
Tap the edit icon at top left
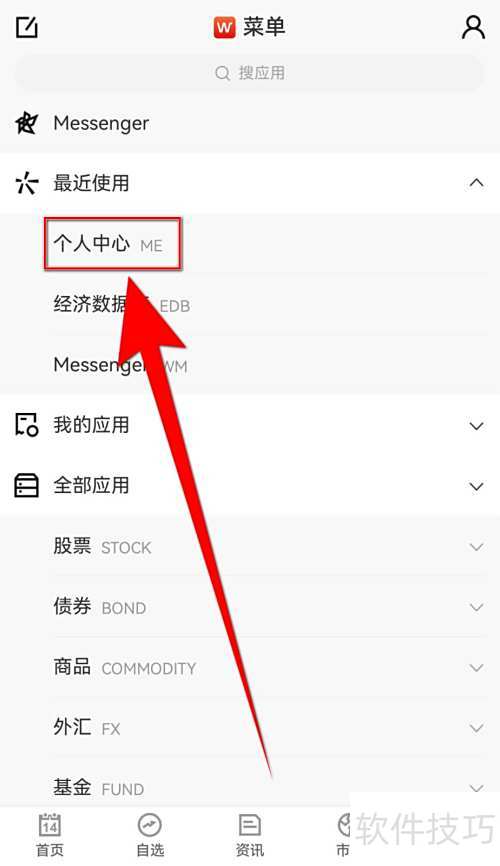tap(27, 27)
